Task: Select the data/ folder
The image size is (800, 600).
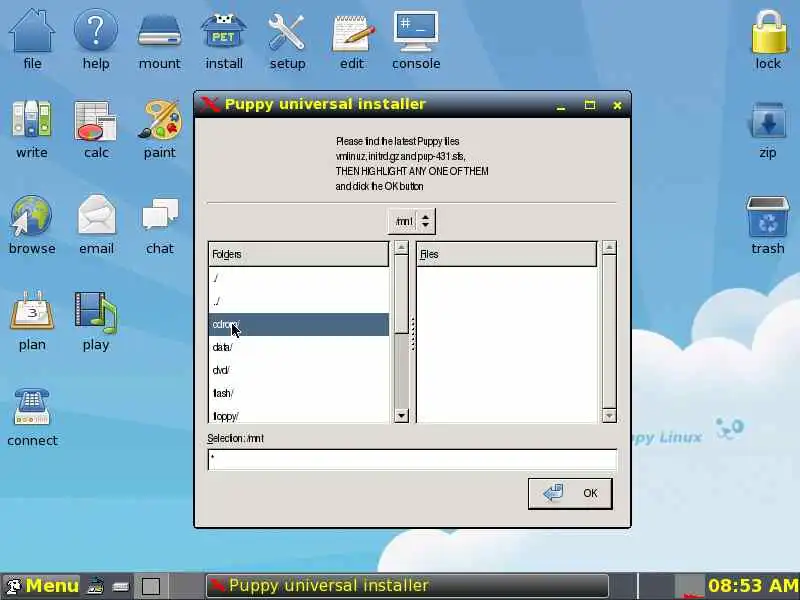Action: coord(298,347)
